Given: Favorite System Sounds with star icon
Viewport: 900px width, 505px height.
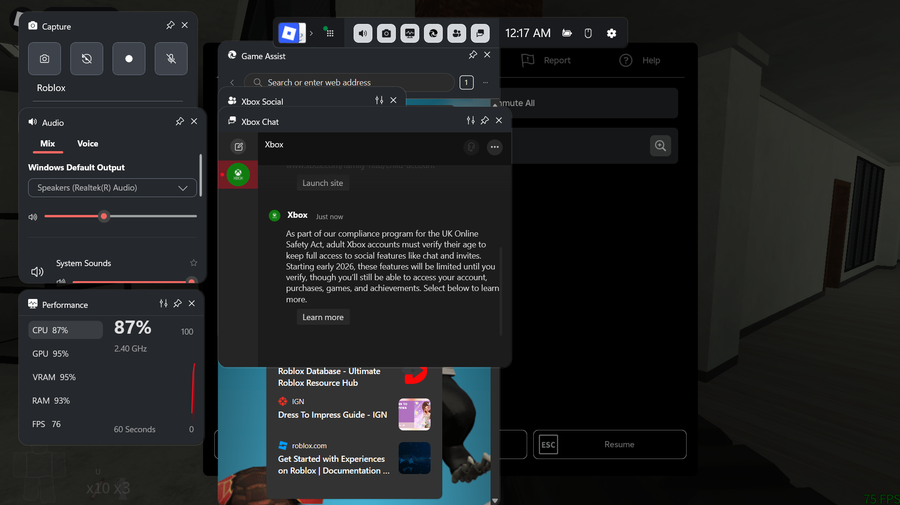Looking at the screenshot, I should point(193,263).
